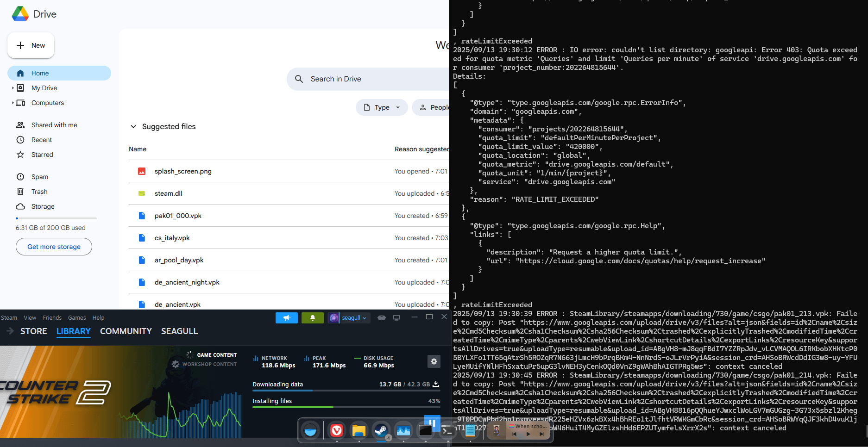Open the Games menu in Steam
The height and width of the screenshot is (447, 868).
[77, 318]
